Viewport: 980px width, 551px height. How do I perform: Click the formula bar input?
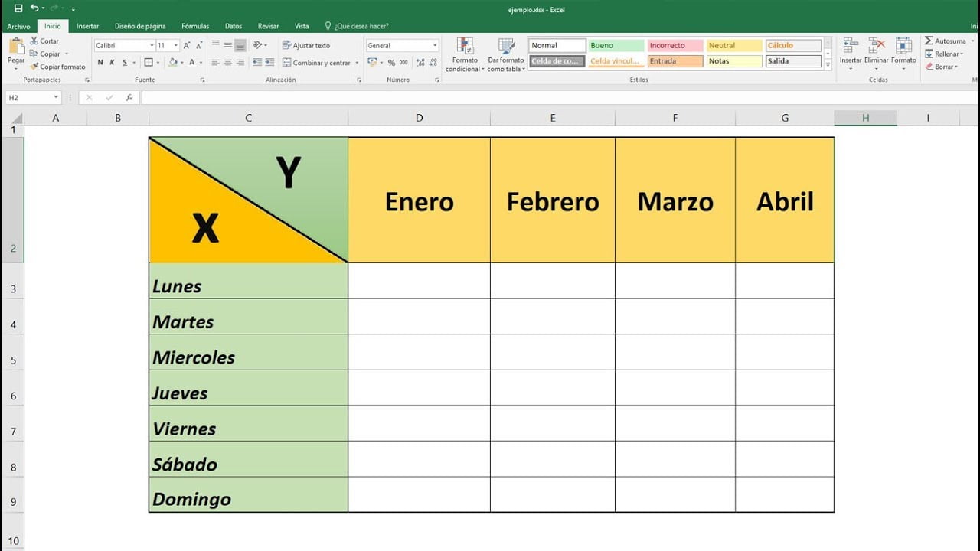pyautogui.click(x=559, y=98)
